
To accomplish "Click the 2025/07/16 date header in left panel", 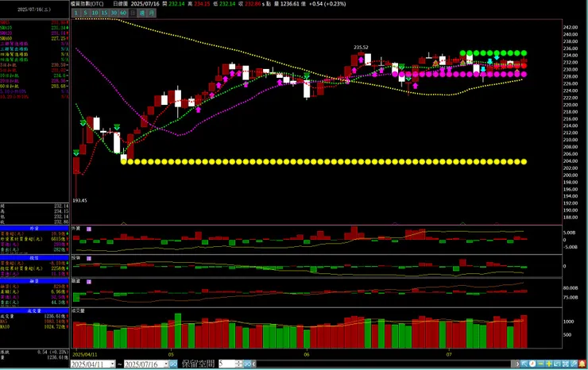I will pyautogui.click(x=33, y=9).
